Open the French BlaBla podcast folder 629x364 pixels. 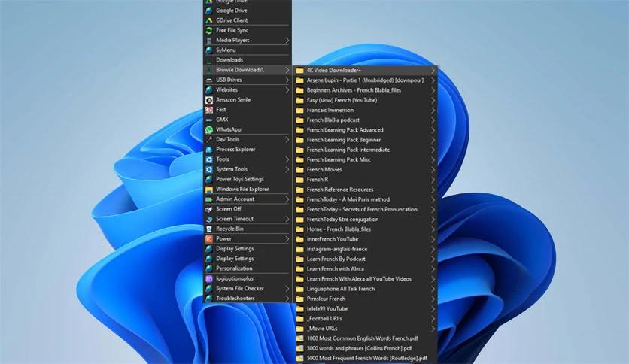pyautogui.click(x=366, y=120)
